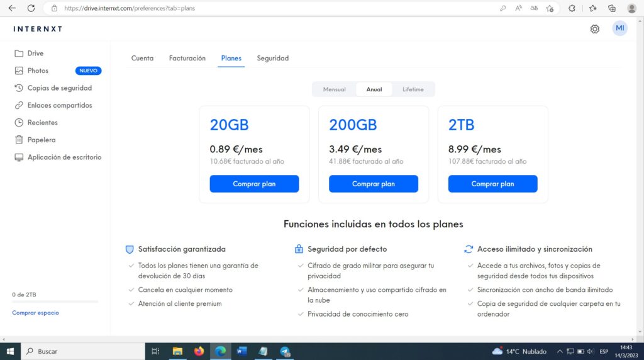Open settings gear icon in header
Image resolution: width=644 pixels, height=360 pixels.
coord(594,29)
